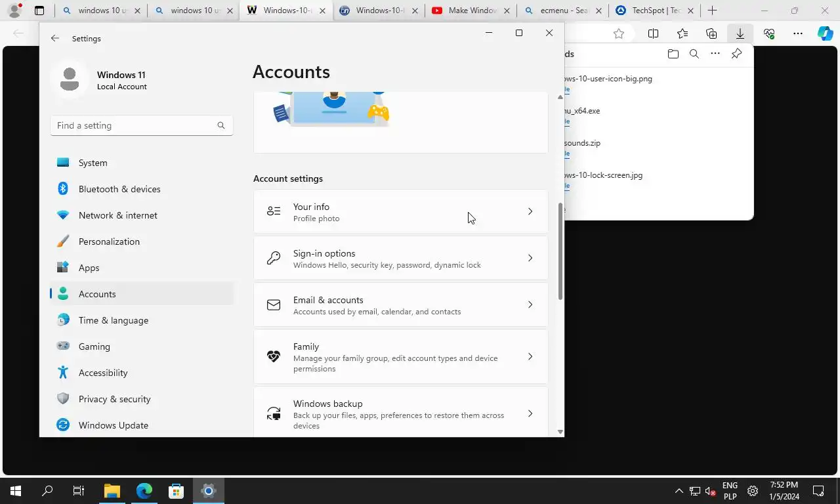The image size is (840, 504).
Task: Open Email & accounts settings
Action: point(400,304)
